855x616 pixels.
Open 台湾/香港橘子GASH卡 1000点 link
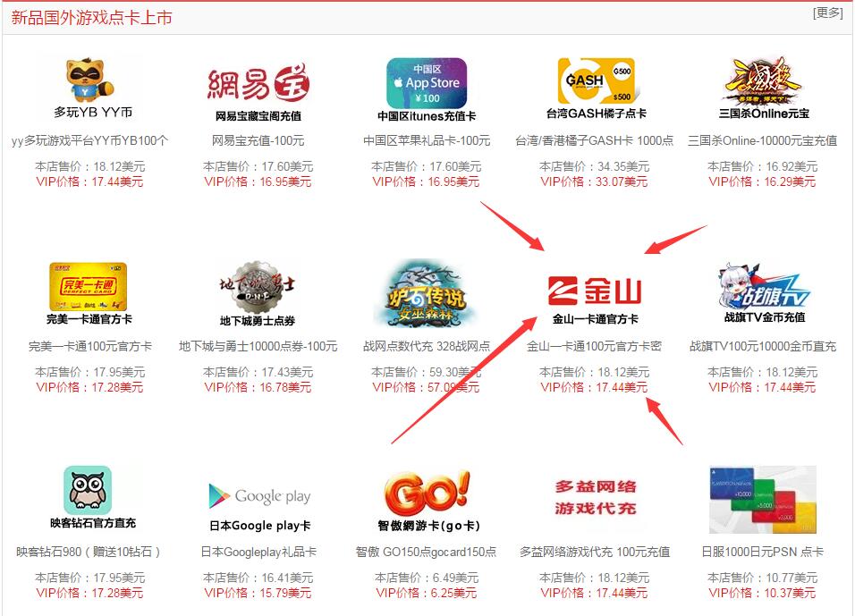(x=595, y=140)
